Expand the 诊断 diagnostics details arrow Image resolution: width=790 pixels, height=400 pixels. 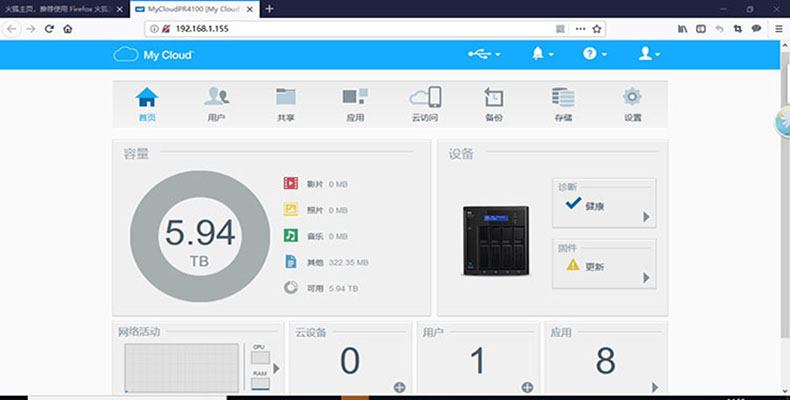tap(646, 217)
